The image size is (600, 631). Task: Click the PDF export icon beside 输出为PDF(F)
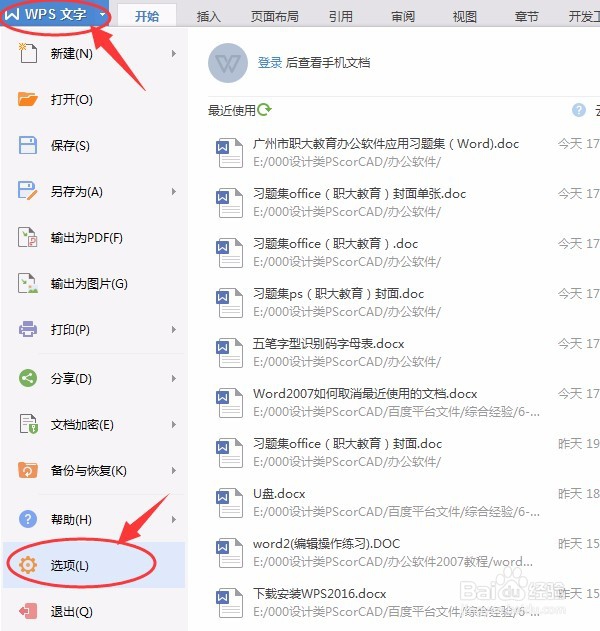[28, 237]
